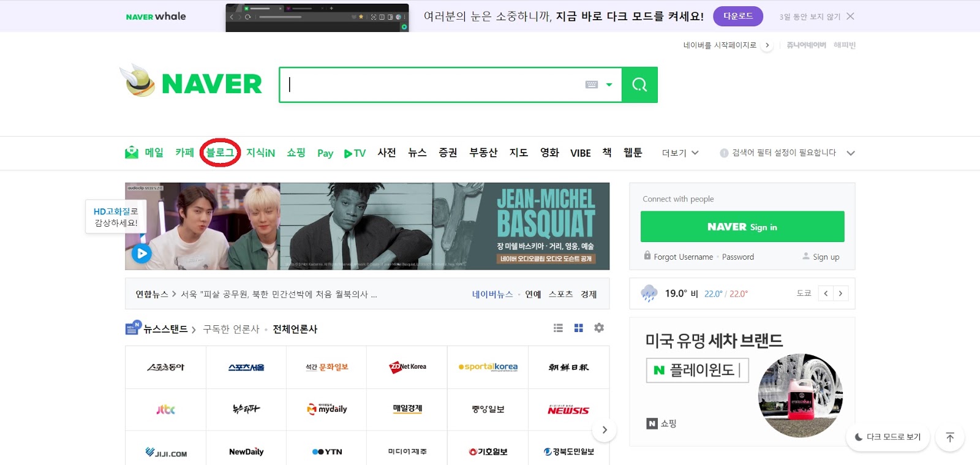Click the purple 다운로드 button
This screenshot has height=465, width=980.
pos(737,16)
